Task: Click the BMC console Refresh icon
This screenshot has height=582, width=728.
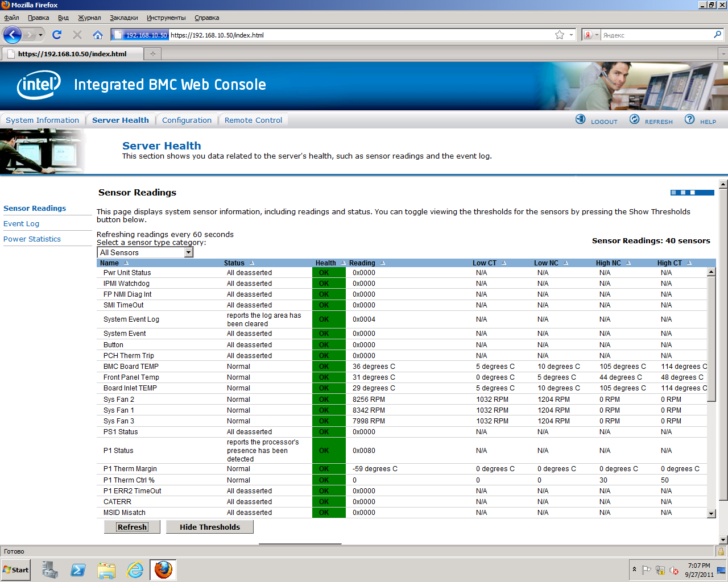Action: pyautogui.click(x=635, y=119)
